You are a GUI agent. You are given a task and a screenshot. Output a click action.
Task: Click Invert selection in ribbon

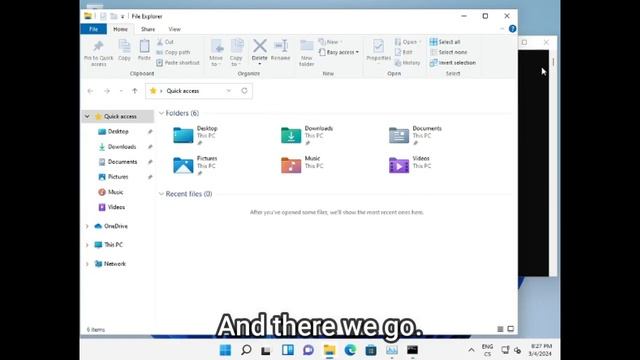point(453,63)
